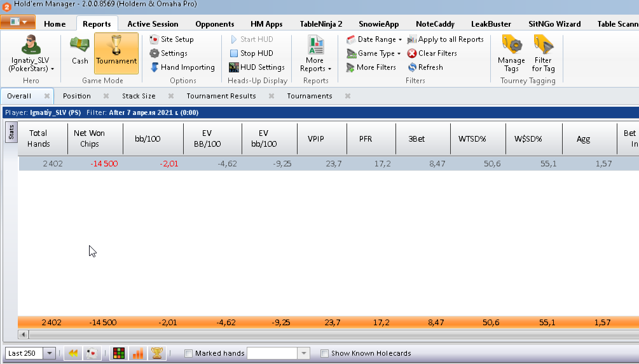Switch to Home ribbon tab

[55, 24]
